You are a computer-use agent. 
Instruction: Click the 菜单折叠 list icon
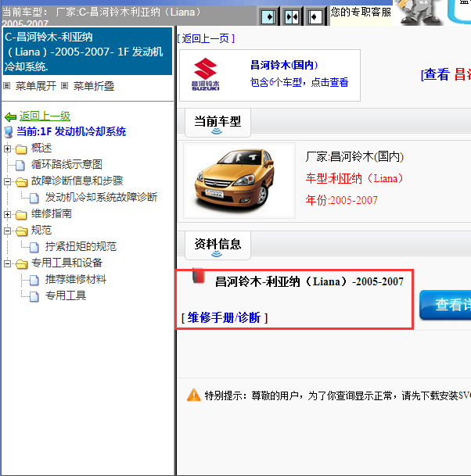(64, 86)
